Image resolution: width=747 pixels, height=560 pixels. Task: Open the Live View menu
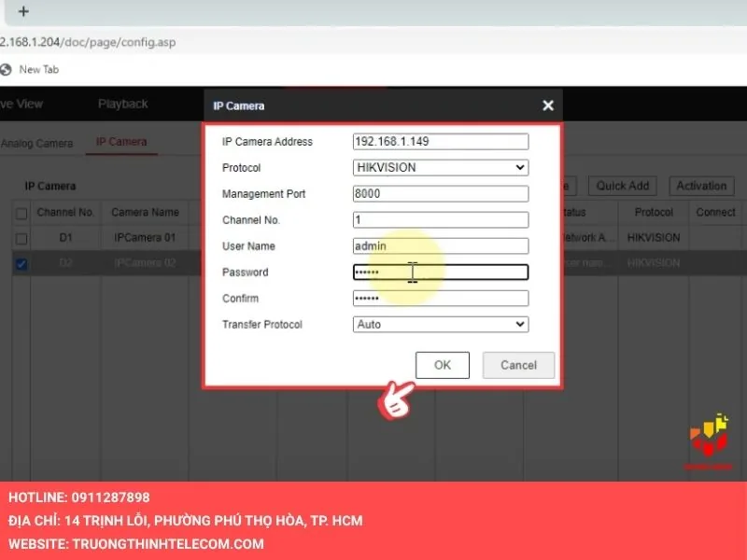point(21,104)
